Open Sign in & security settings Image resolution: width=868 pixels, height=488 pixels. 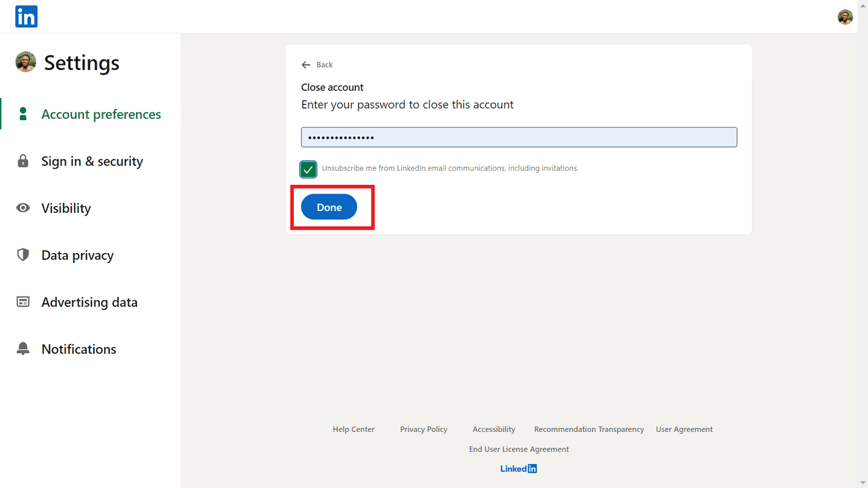(x=92, y=161)
